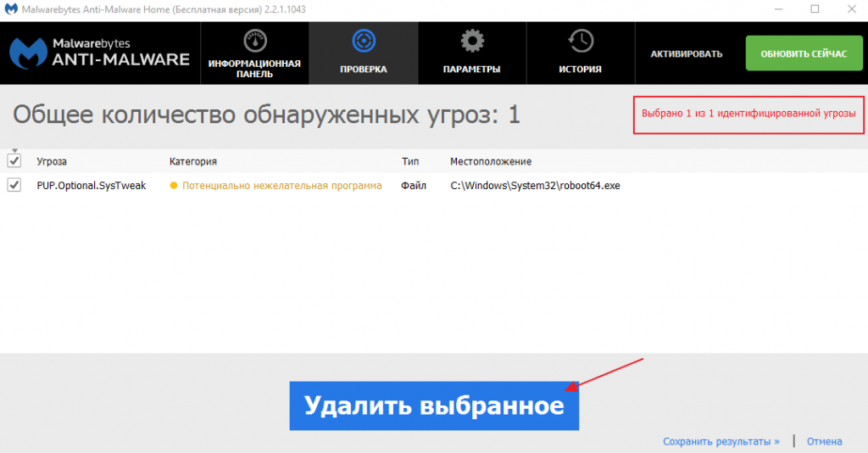Select the roboot64.exe file path entry
Image resolution: width=868 pixels, height=453 pixels.
pos(535,186)
